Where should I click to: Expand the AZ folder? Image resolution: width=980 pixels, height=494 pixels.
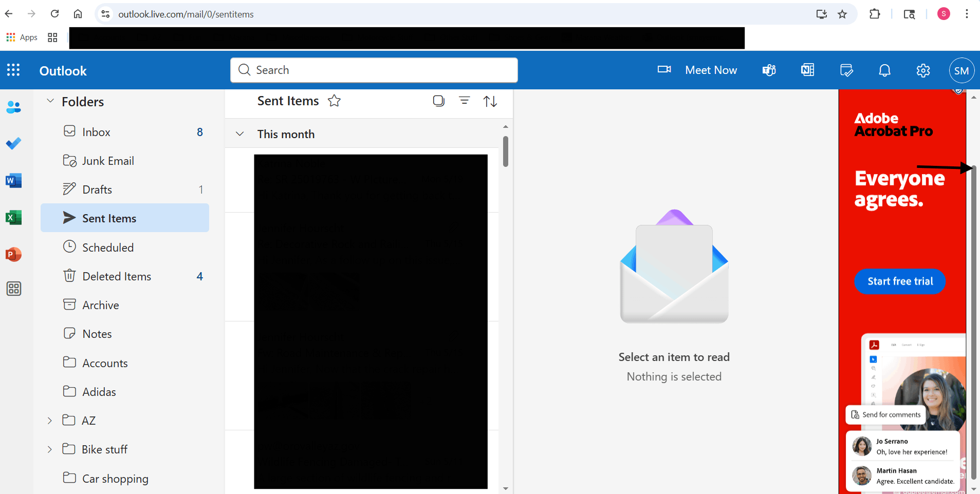tap(49, 420)
